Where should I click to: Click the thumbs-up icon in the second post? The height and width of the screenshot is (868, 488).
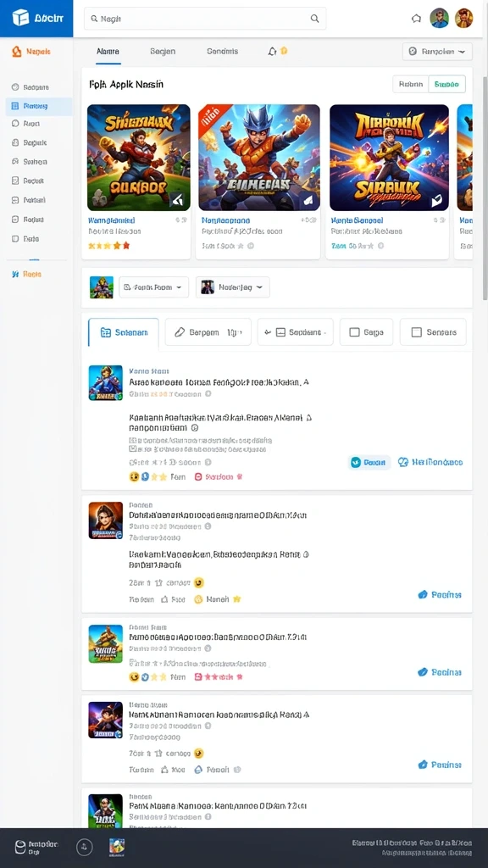tap(164, 599)
